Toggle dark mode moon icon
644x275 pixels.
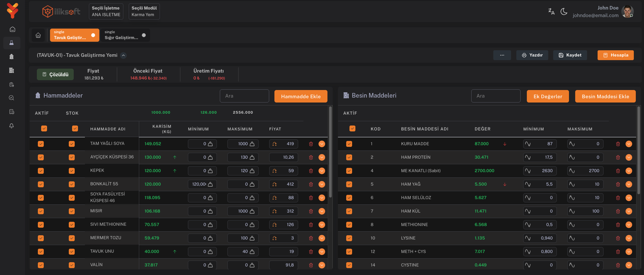[564, 11]
